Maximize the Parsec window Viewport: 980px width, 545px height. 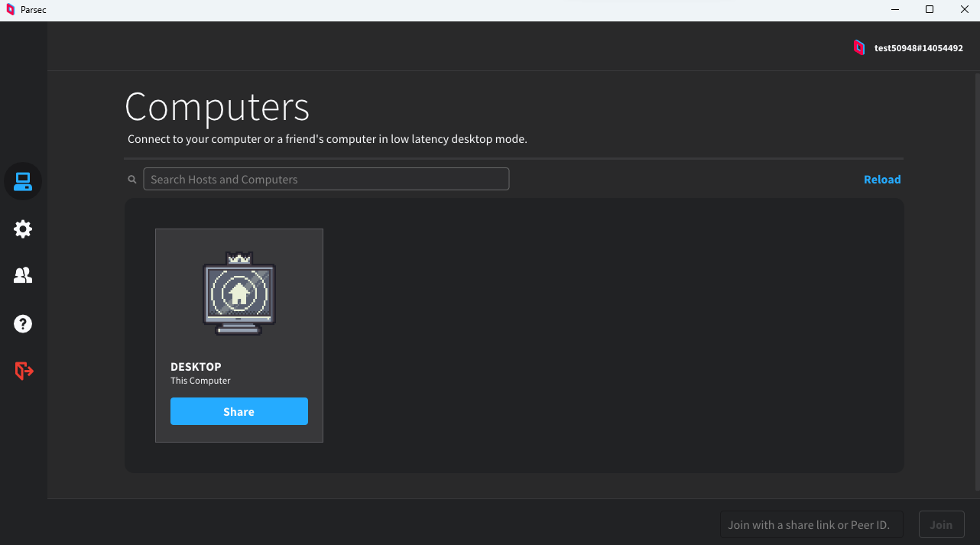pyautogui.click(x=930, y=10)
